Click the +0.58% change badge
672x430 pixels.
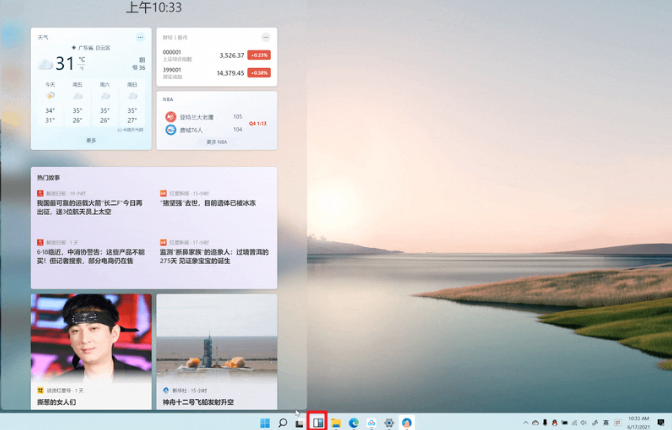(259, 73)
